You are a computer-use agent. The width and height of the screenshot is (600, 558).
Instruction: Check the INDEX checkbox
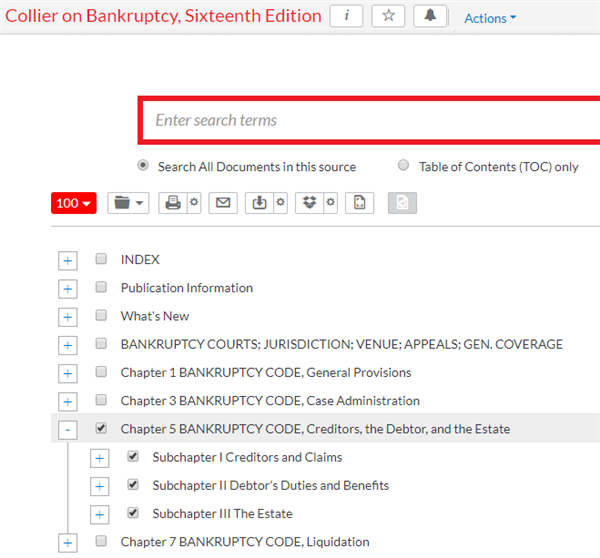pos(101,259)
